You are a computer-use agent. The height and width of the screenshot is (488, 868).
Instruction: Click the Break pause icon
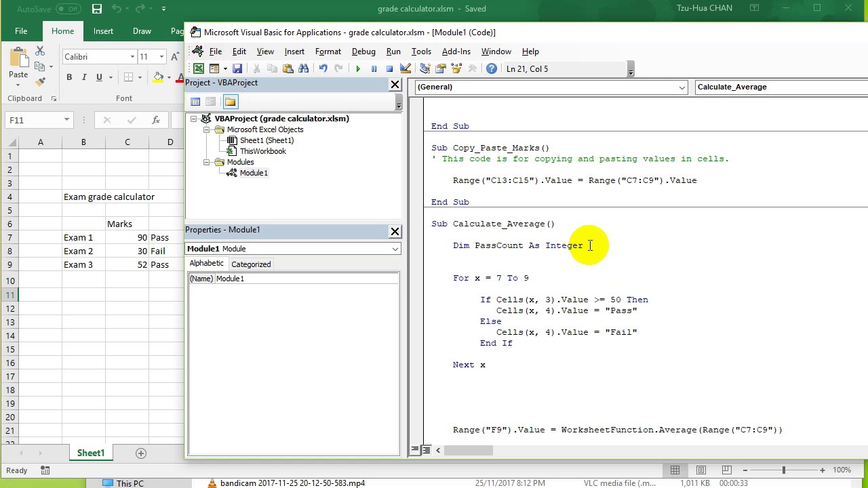coord(374,68)
